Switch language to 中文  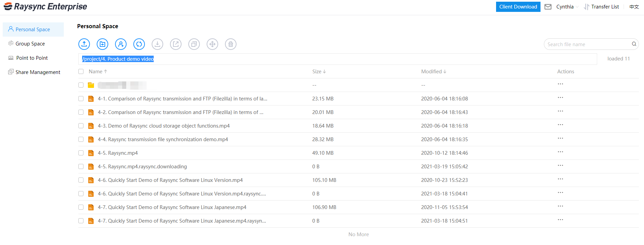(x=634, y=7)
